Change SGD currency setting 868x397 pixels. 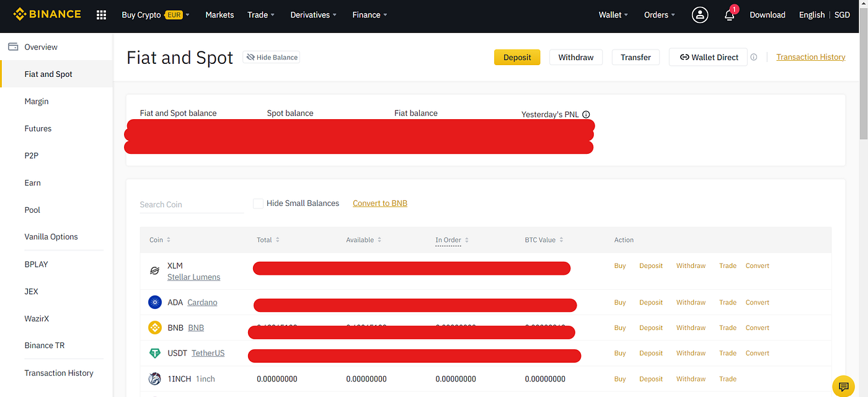coord(842,15)
